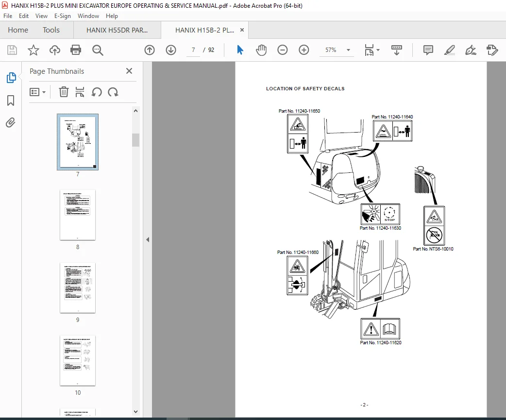
Task: Click Part No. NTS6-10010 label
Action: pos(433,249)
